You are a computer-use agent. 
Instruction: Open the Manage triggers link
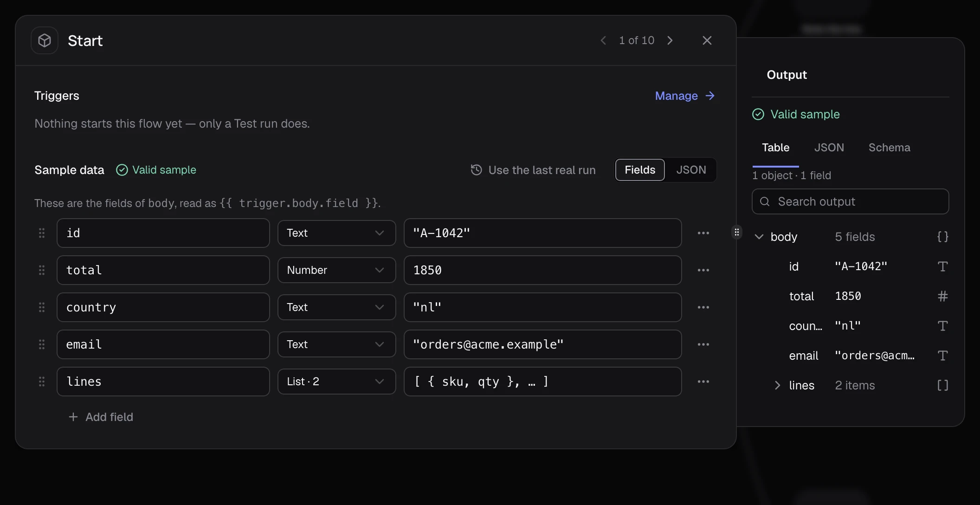point(685,96)
